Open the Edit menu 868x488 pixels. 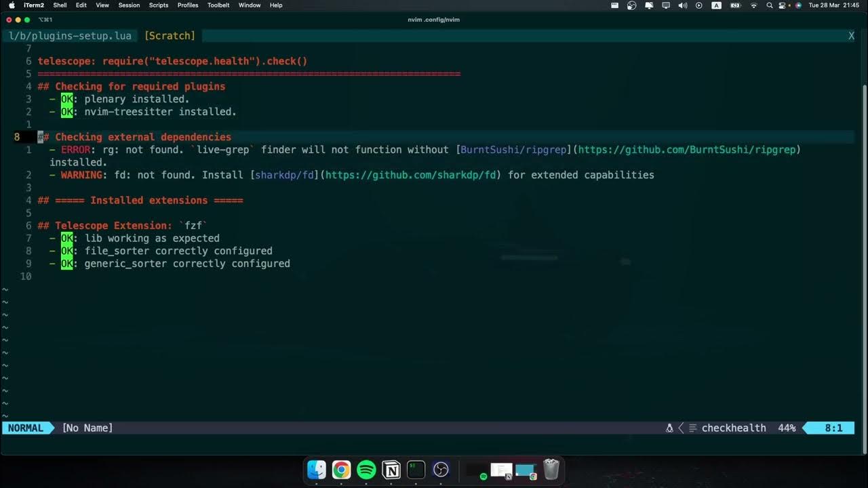point(81,5)
